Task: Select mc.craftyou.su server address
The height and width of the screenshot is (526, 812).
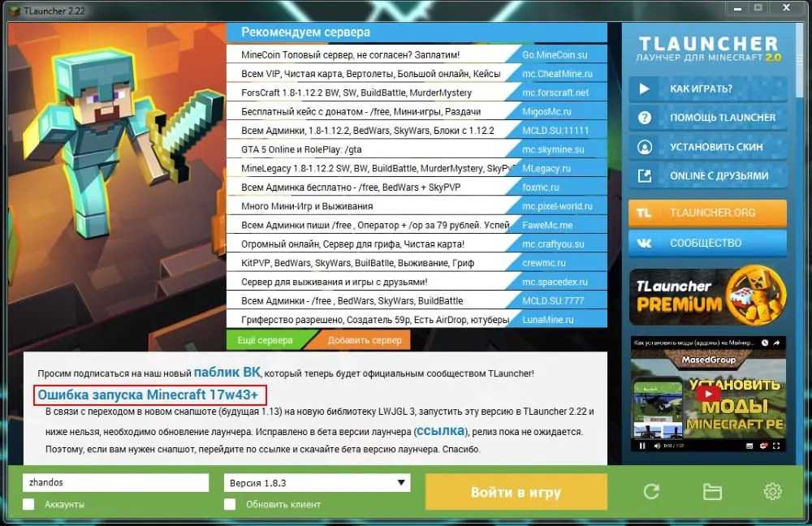Action: coord(553,244)
